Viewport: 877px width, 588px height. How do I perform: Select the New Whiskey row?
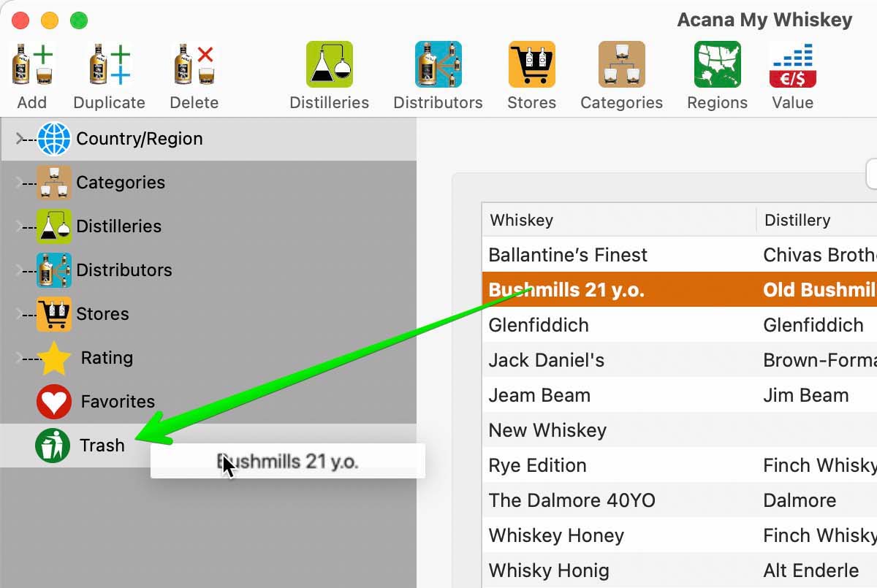680,430
